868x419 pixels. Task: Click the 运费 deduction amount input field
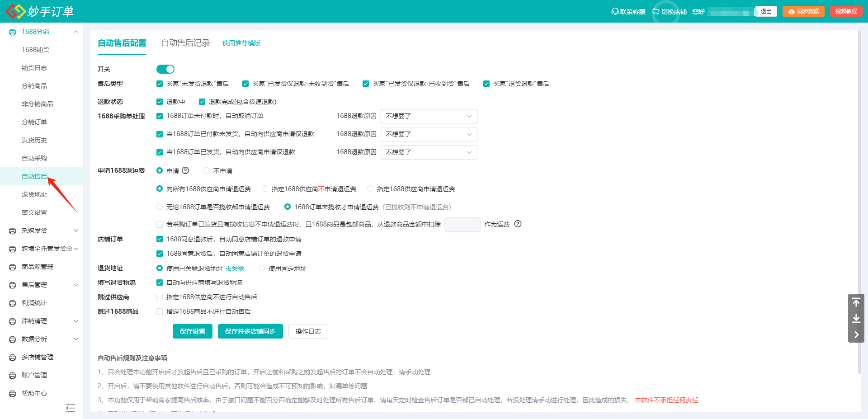tap(462, 225)
